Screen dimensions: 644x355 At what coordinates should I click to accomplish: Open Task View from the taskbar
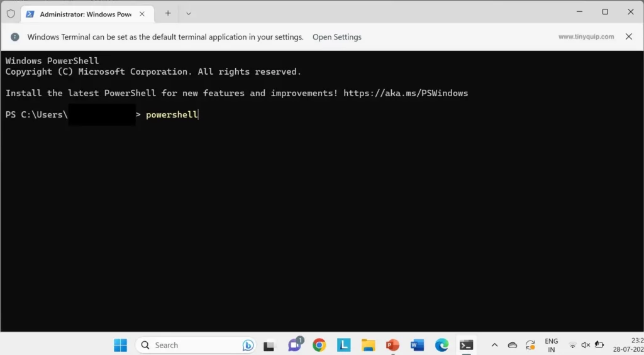click(269, 346)
